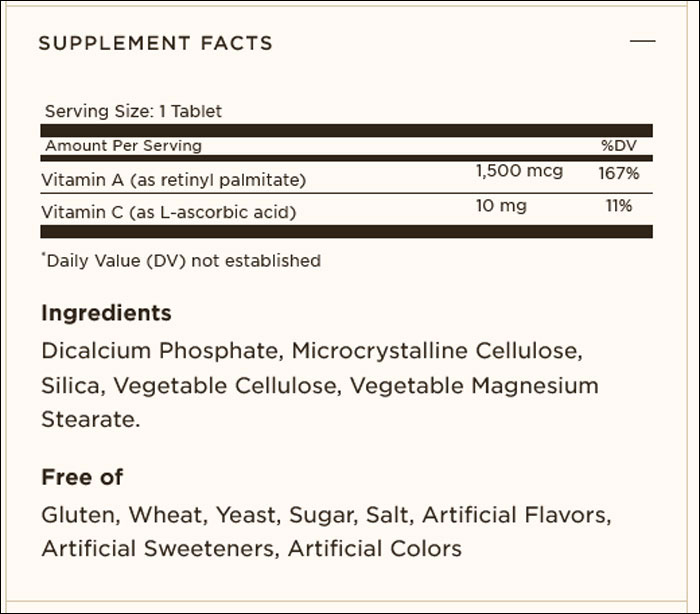Click the Ingredients heading
The width and height of the screenshot is (700, 614).
[x=106, y=313]
